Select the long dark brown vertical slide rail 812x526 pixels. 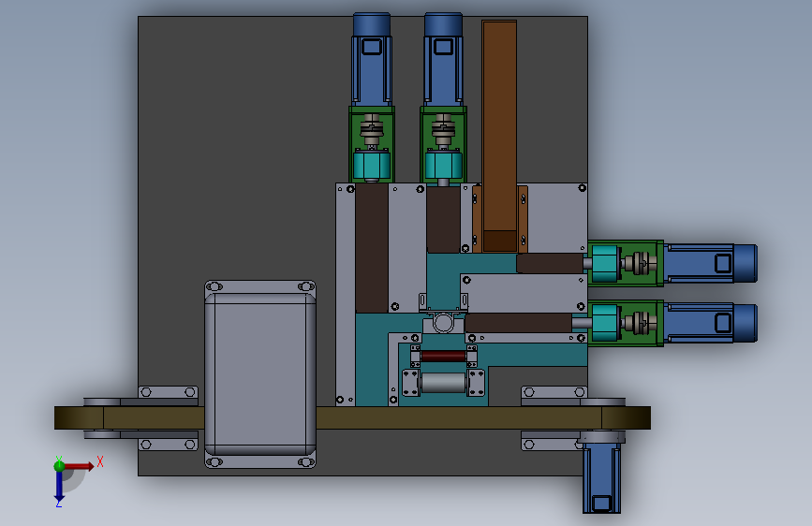371,249
